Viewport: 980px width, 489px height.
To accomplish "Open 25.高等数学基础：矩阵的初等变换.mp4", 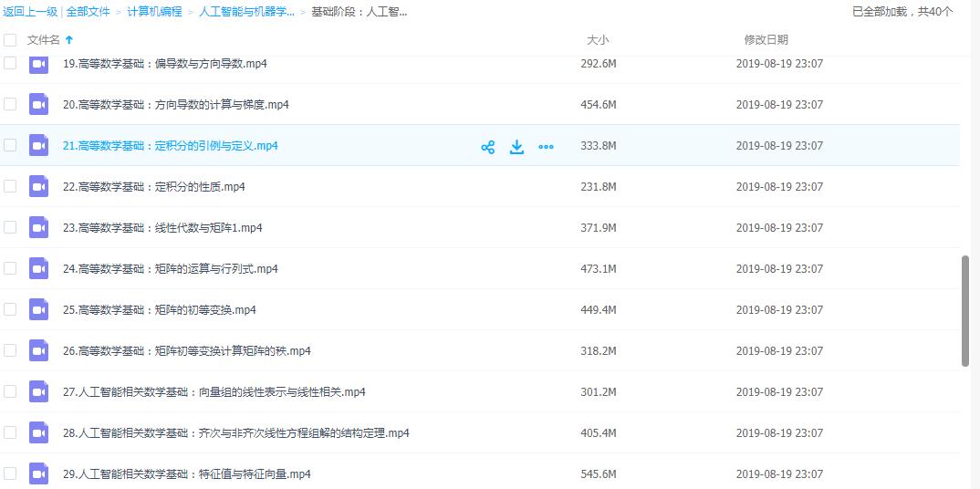I will pos(160,310).
